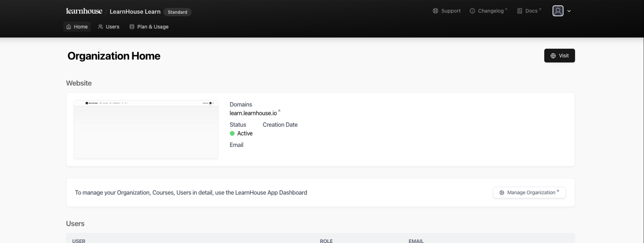Click the learnhouse logo
This screenshot has height=243, width=644.
(x=84, y=11)
